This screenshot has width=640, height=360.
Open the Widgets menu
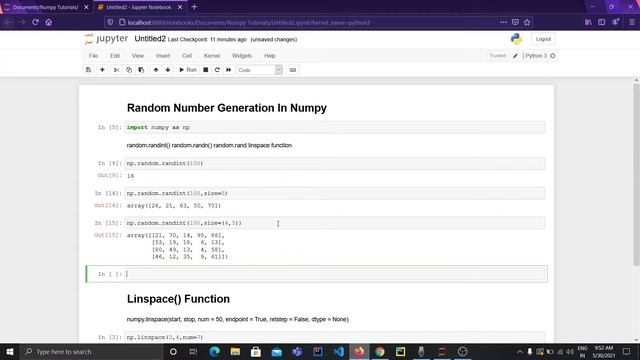[x=242, y=56]
